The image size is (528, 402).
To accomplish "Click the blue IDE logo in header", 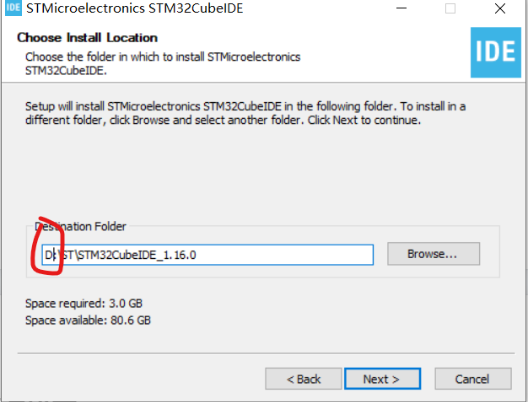I will (495, 53).
